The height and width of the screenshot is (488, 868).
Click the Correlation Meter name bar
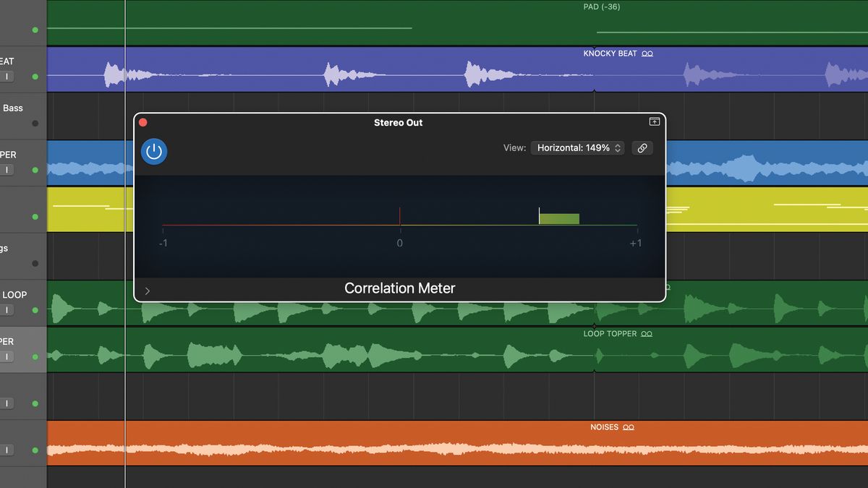coord(399,288)
